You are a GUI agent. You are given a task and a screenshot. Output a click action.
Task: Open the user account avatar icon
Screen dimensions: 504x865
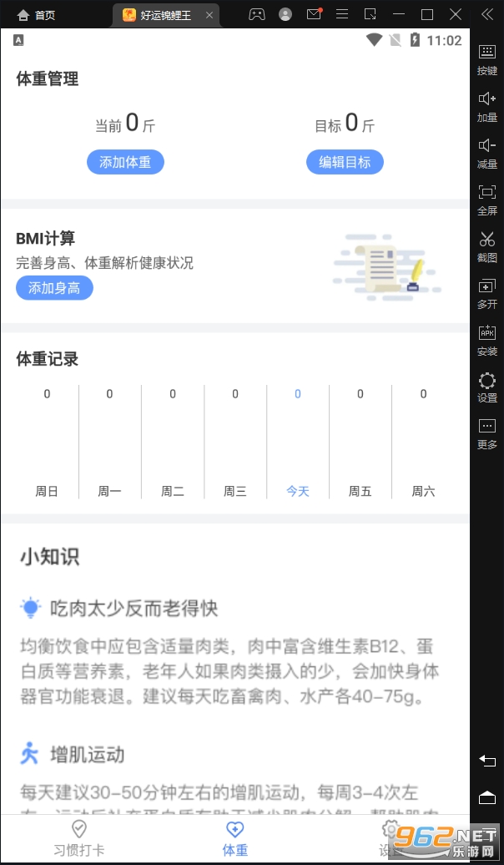click(x=285, y=14)
